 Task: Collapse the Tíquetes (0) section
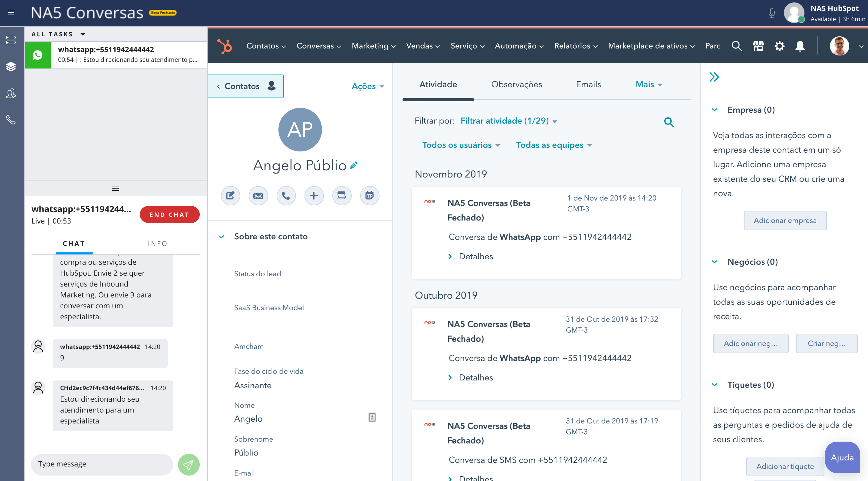click(714, 385)
